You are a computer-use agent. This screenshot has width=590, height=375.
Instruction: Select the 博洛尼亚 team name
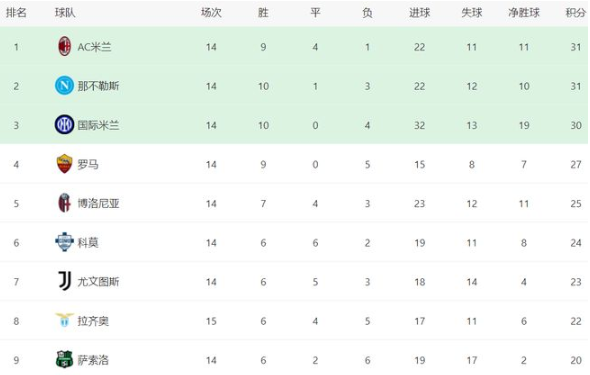click(99, 203)
